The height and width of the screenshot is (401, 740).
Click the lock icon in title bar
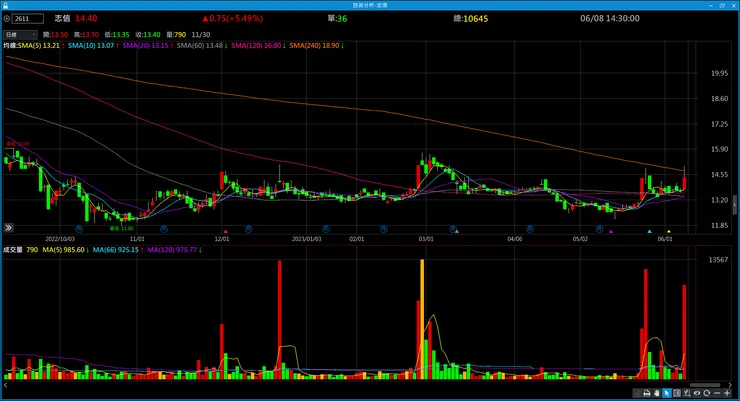(5, 5)
